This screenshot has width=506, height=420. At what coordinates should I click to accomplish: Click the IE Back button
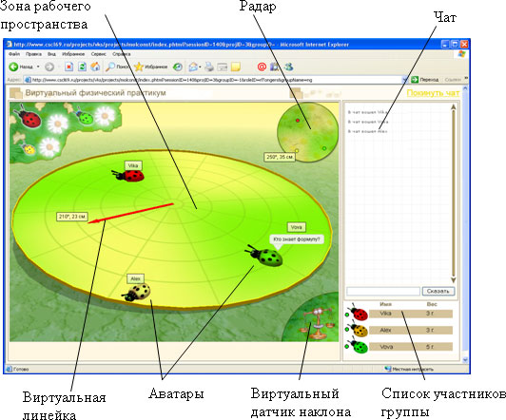20,67
